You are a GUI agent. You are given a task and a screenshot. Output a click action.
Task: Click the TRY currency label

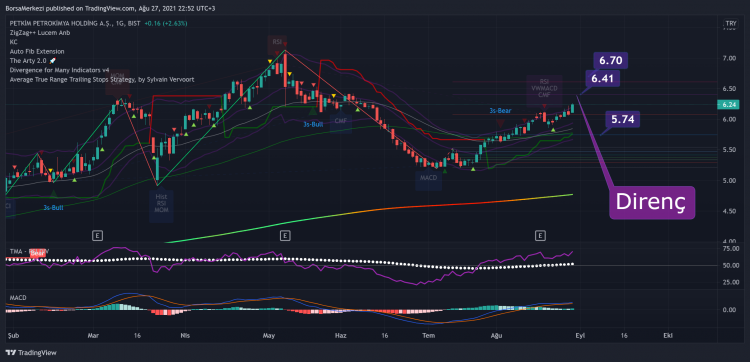(730, 23)
